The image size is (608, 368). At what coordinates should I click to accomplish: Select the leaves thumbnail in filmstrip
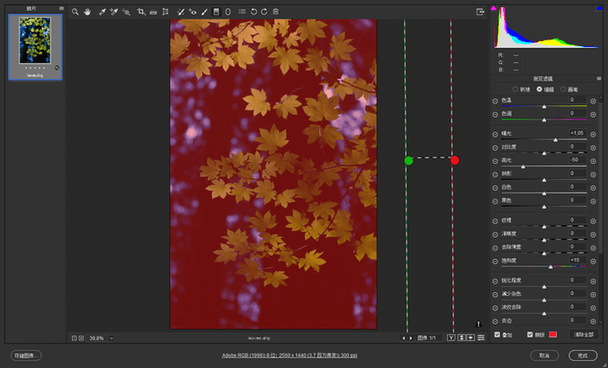pos(35,47)
